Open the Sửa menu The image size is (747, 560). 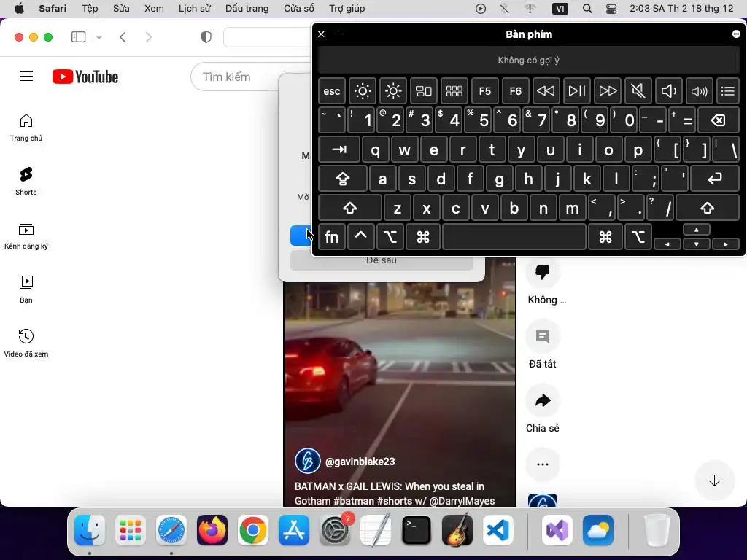121,9
